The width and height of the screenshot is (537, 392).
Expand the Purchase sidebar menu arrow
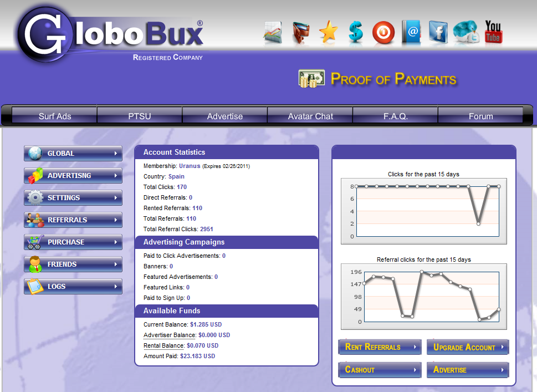pos(116,242)
